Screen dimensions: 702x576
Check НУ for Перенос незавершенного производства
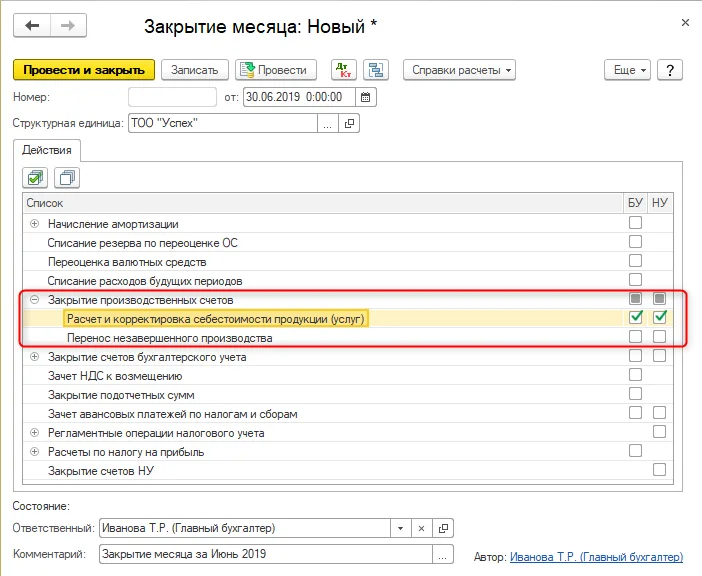[x=659, y=337]
